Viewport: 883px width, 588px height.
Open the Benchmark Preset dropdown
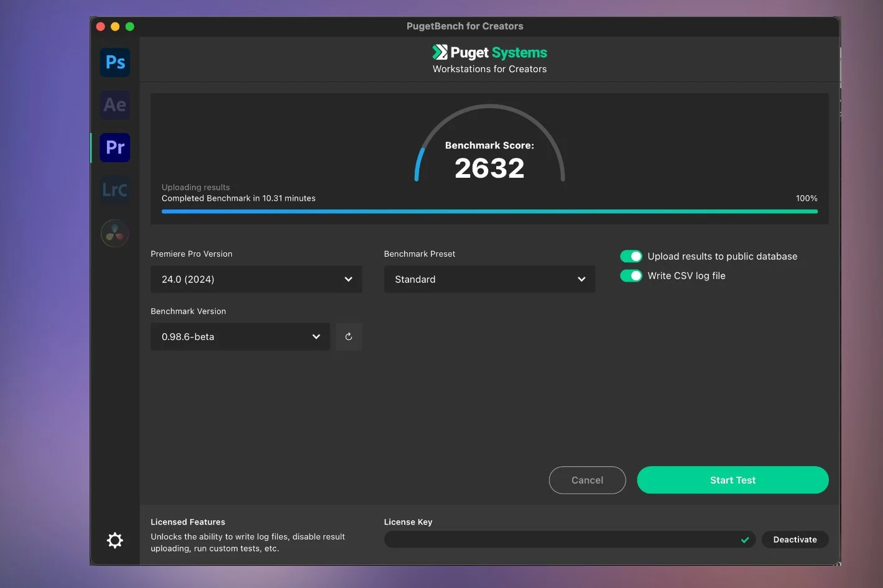coord(489,279)
